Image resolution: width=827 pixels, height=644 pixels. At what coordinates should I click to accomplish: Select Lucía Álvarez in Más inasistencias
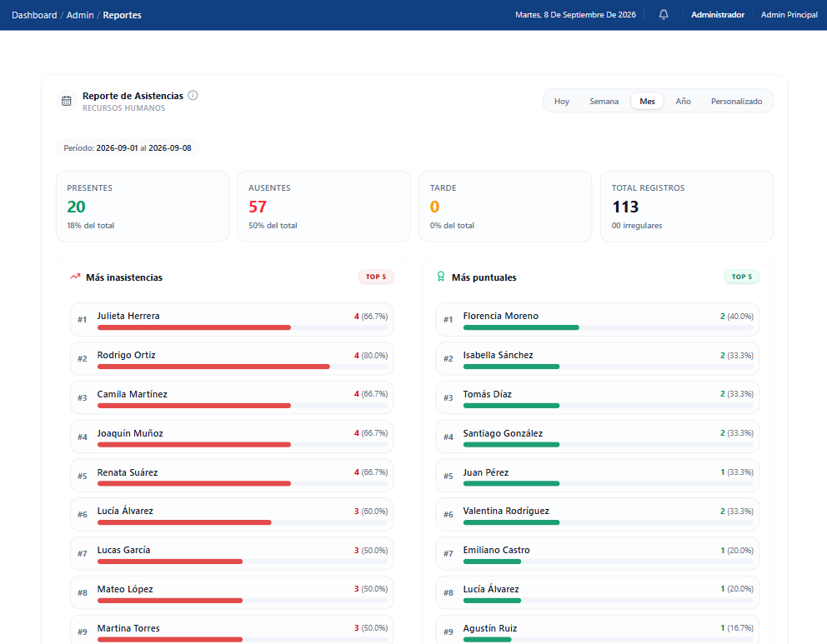pyautogui.click(x=232, y=514)
